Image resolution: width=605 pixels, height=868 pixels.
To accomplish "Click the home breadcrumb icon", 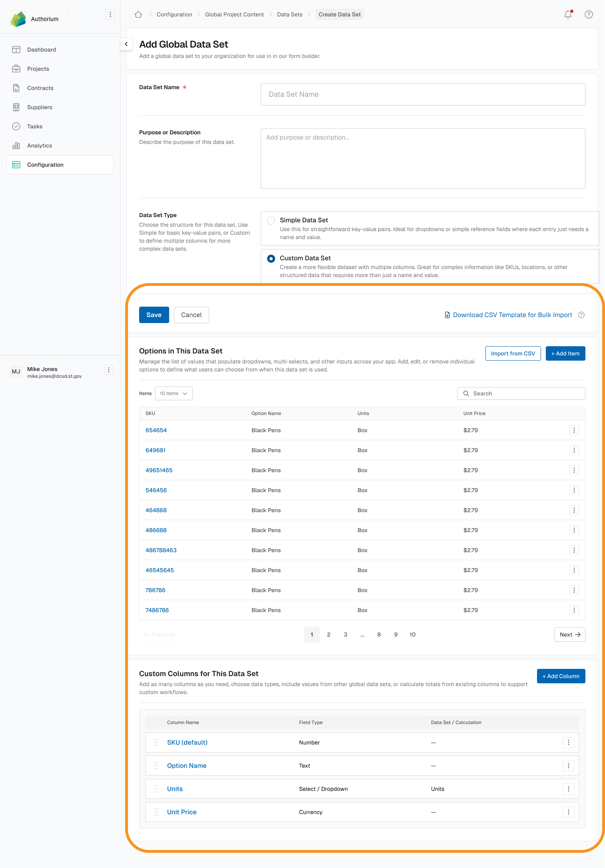I will coord(138,14).
